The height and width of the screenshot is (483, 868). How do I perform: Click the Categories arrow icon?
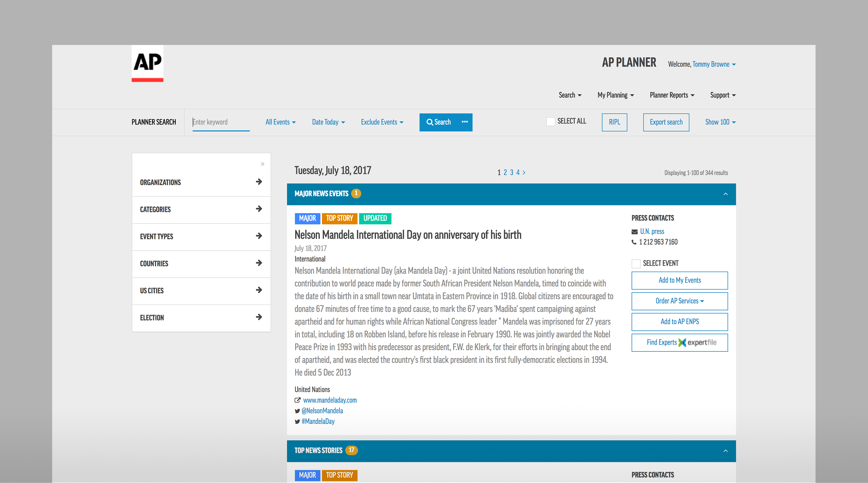tap(259, 209)
